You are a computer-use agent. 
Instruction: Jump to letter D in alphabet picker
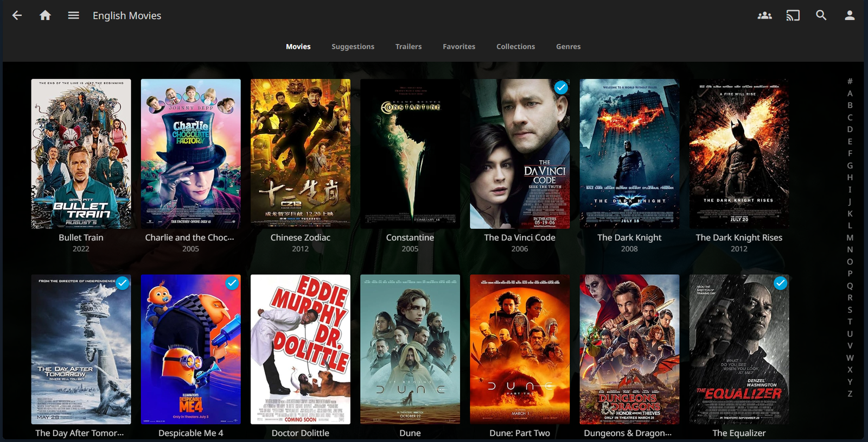pos(850,129)
